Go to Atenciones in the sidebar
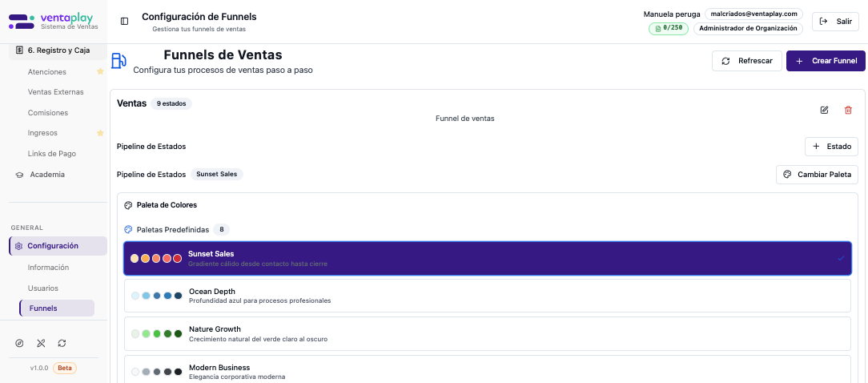The width and height of the screenshot is (868, 383). click(47, 71)
